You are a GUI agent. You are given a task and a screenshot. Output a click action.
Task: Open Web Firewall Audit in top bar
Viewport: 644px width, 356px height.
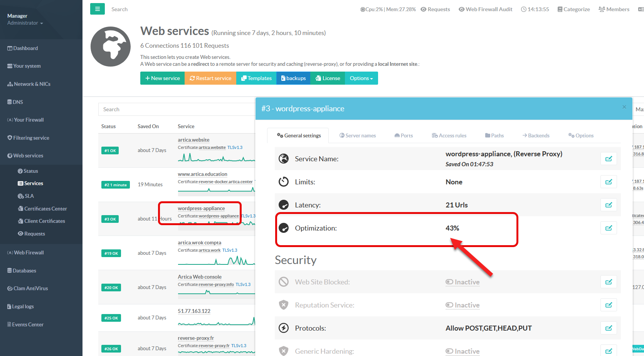[485, 9]
